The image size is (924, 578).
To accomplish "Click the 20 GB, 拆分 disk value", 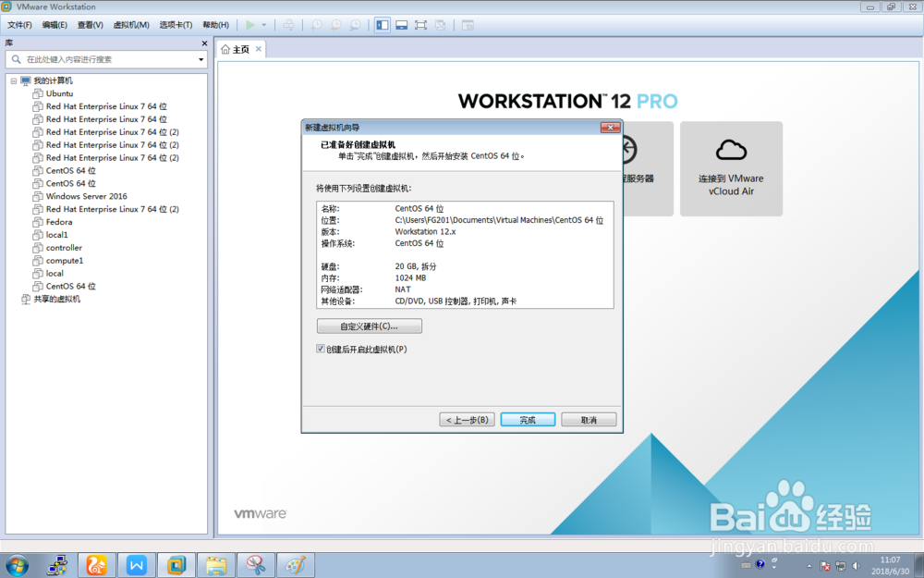I will 416,266.
